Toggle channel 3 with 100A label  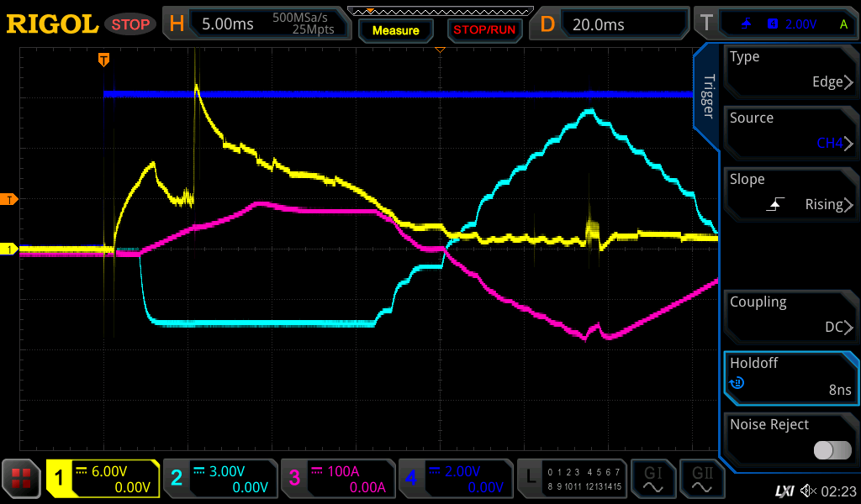click(336, 479)
